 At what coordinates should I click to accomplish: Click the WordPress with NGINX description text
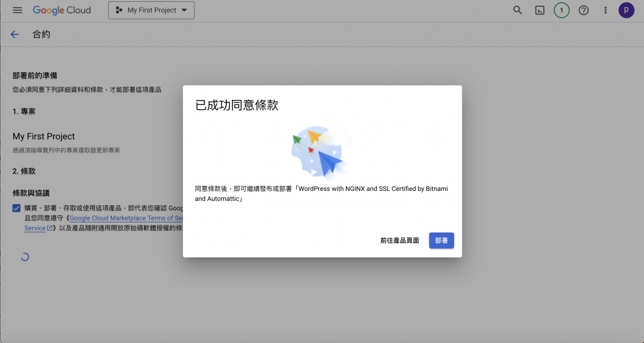(x=321, y=193)
